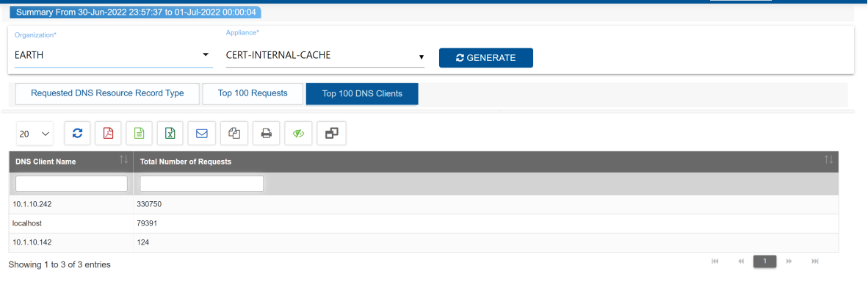Export the table to Excel
Screen dimensions: 868x282
170,134
